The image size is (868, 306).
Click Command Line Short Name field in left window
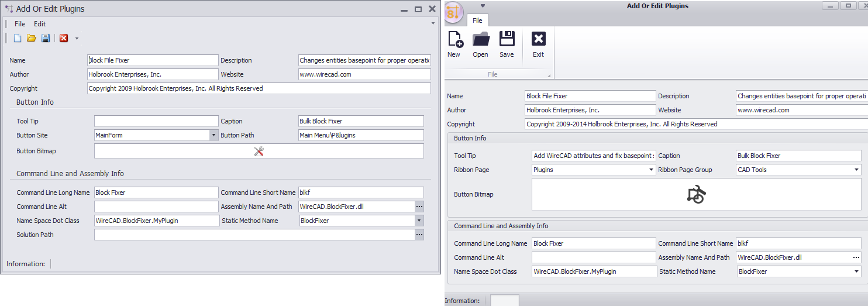(361, 192)
